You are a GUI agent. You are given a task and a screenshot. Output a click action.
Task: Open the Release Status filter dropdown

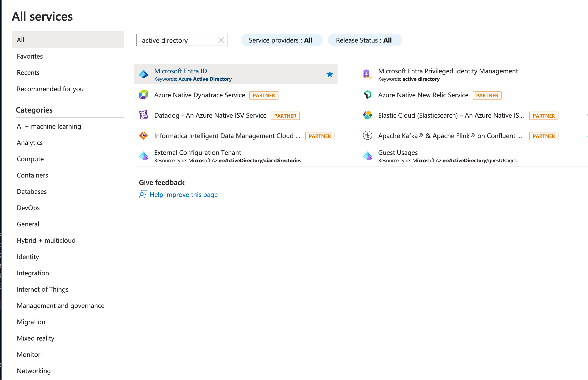[364, 40]
